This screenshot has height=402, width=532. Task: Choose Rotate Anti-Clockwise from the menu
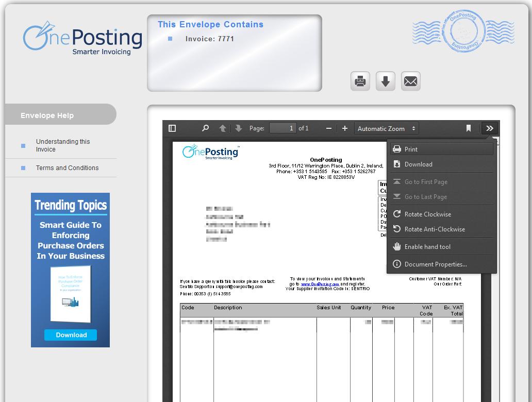pyautogui.click(x=441, y=229)
